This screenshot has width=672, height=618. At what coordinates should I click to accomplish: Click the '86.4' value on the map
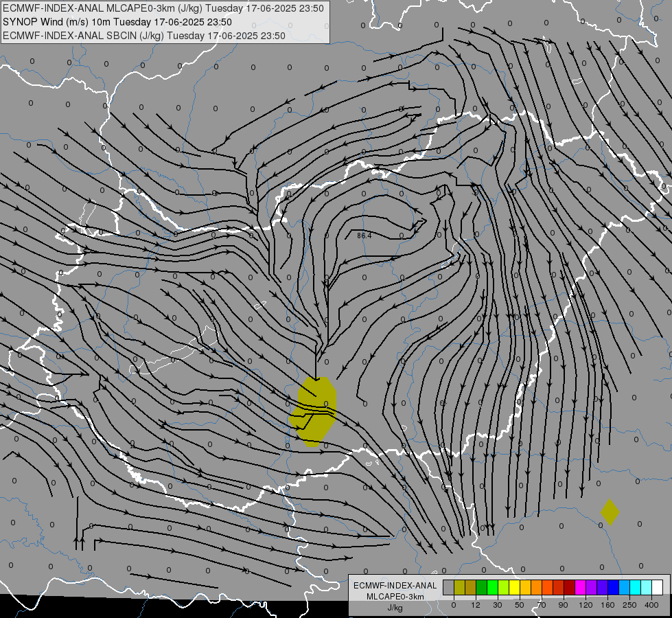pyautogui.click(x=364, y=236)
